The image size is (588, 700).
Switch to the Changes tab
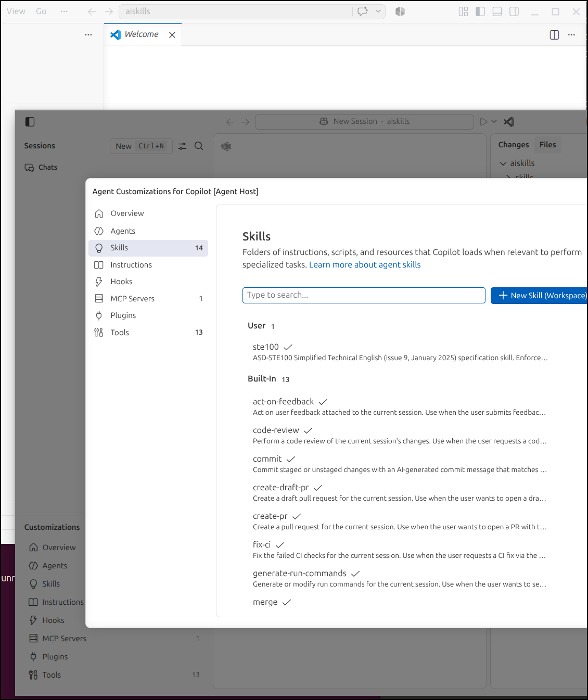(513, 145)
